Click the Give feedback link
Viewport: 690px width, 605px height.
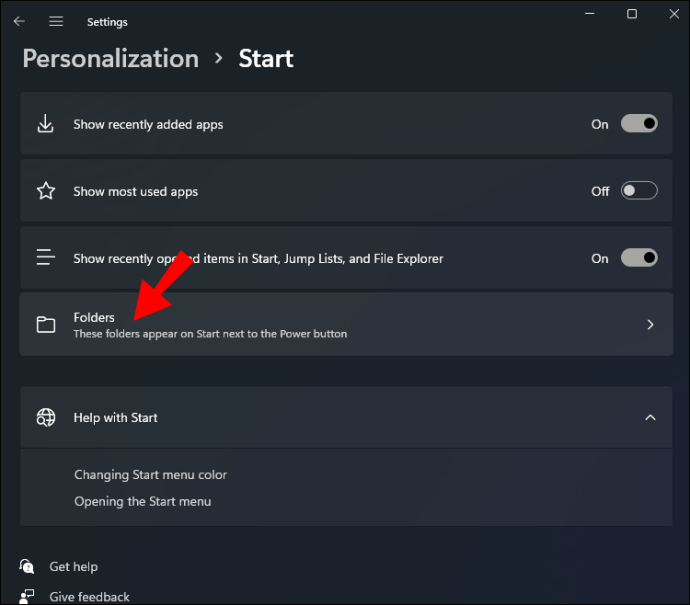(x=89, y=597)
